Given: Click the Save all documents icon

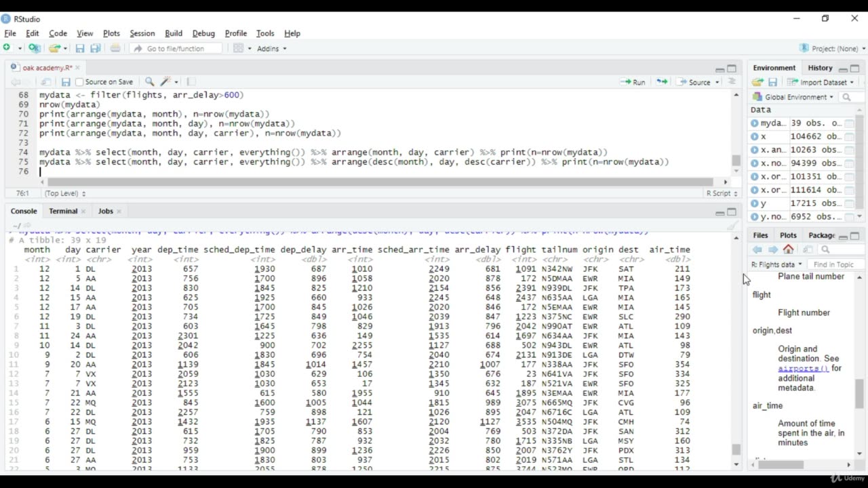Looking at the screenshot, I should 96,48.
